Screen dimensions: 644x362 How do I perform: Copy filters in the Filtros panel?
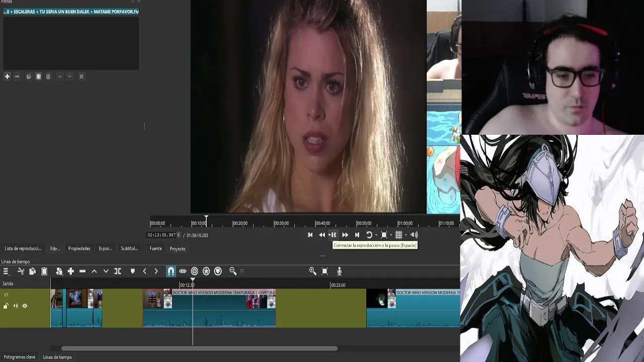pos(29,76)
